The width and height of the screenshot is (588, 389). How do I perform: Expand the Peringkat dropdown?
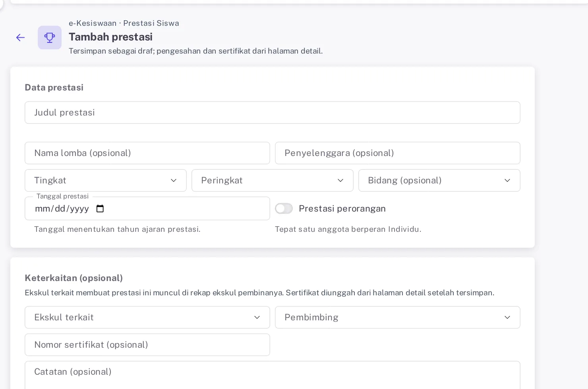[273, 181]
